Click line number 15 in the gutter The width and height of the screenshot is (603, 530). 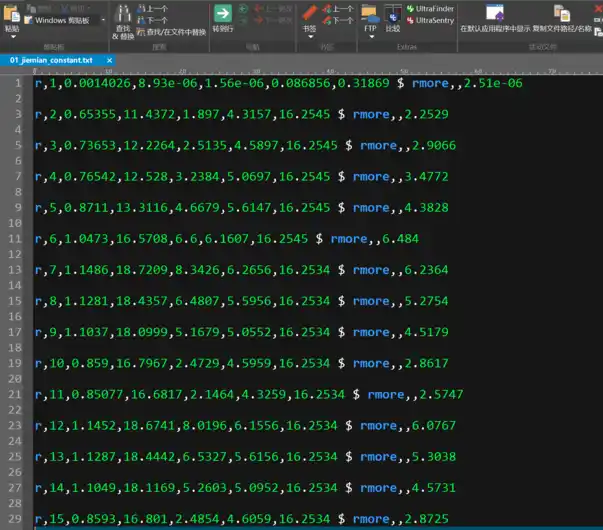15,301
